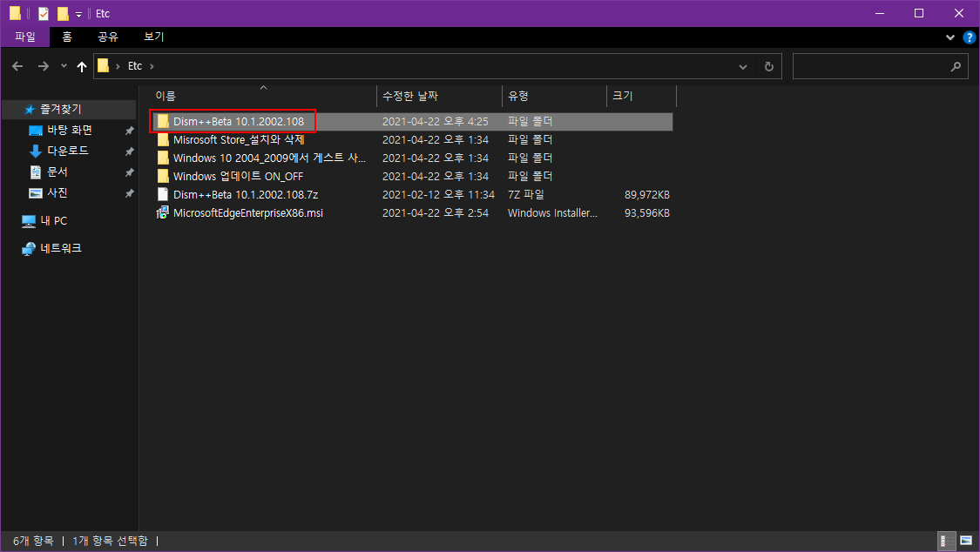Open the 보기 ribbon tab

[x=153, y=37]
